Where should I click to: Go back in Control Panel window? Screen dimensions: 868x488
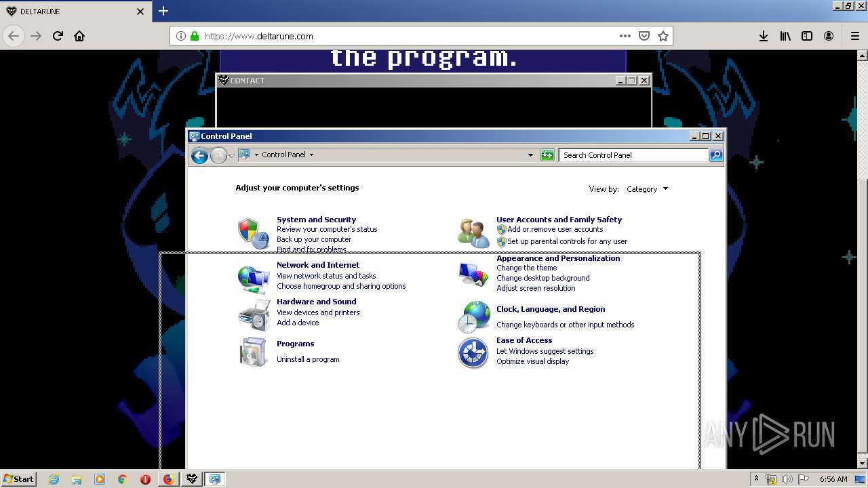[199, 156]
